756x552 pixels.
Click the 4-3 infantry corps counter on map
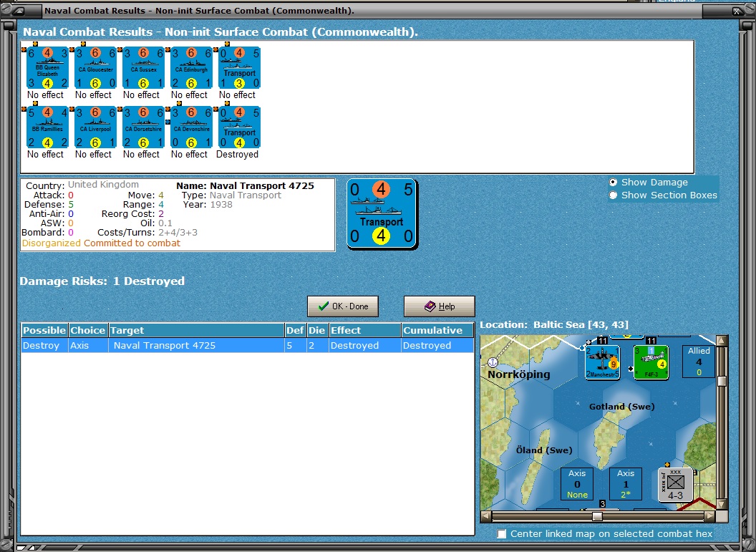pyautogui.click(x=676, y=484)
